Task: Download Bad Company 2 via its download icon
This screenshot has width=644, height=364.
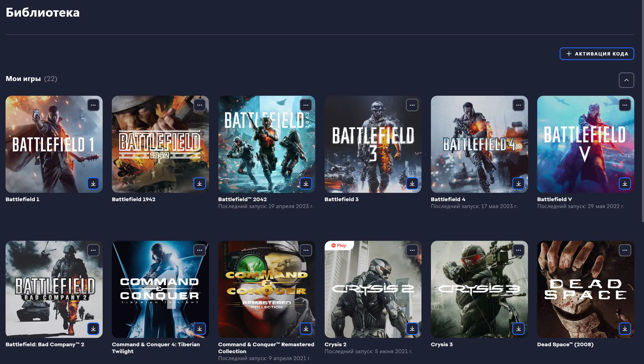Action: tap(93, 328)
